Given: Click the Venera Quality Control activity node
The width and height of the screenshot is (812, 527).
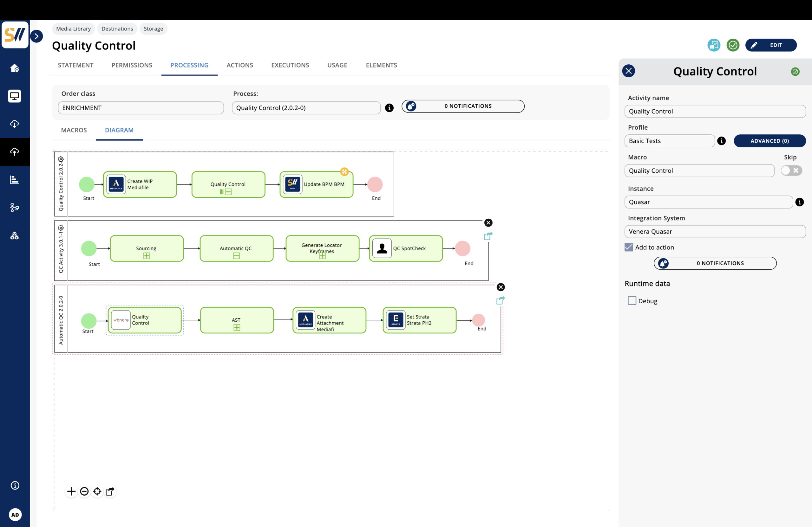Looking at the screenshot, I should pyautogui.click(x=144, y=320).
